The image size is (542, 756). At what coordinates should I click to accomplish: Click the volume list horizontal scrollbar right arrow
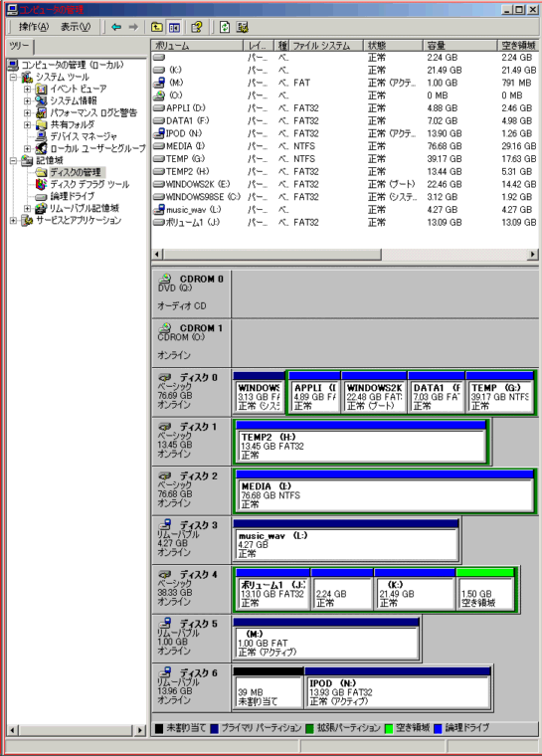point(533,254)
